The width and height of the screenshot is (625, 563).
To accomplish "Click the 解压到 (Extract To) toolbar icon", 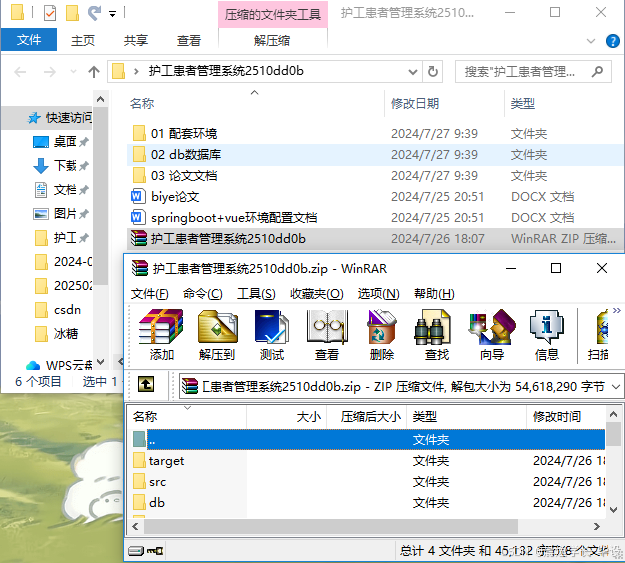I will click(x=217, y=327).
